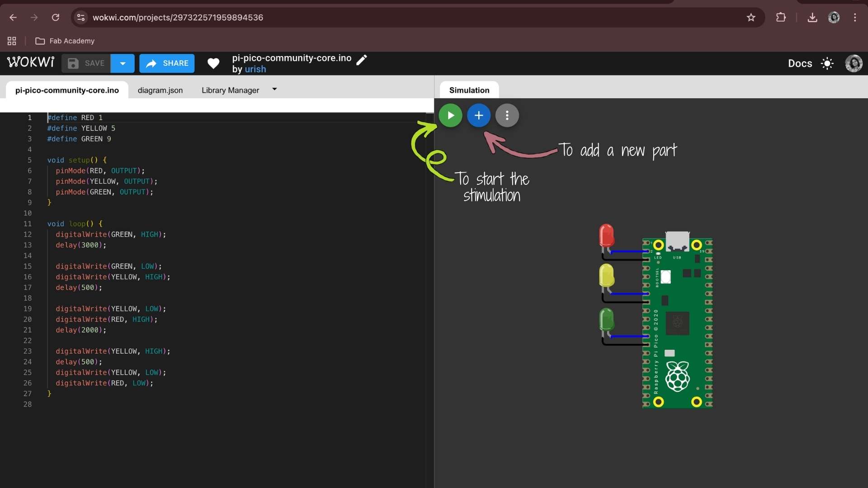
Task: Start the simulation with the green play button
Action: (450, 116)
